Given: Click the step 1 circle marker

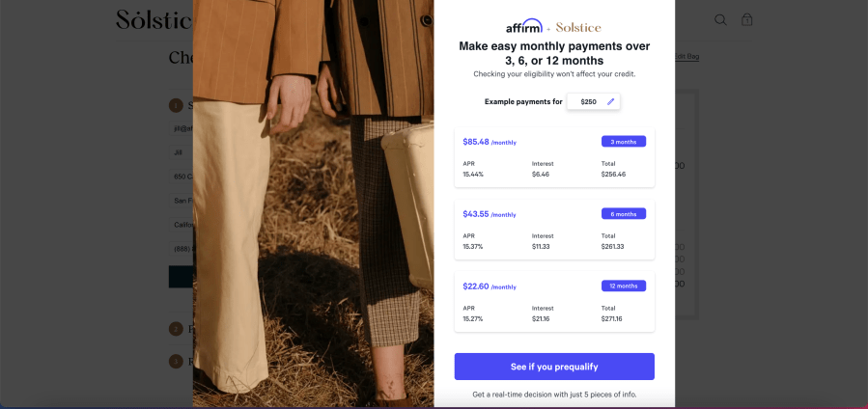Looking at the screenshot, I should pos(176,105).
